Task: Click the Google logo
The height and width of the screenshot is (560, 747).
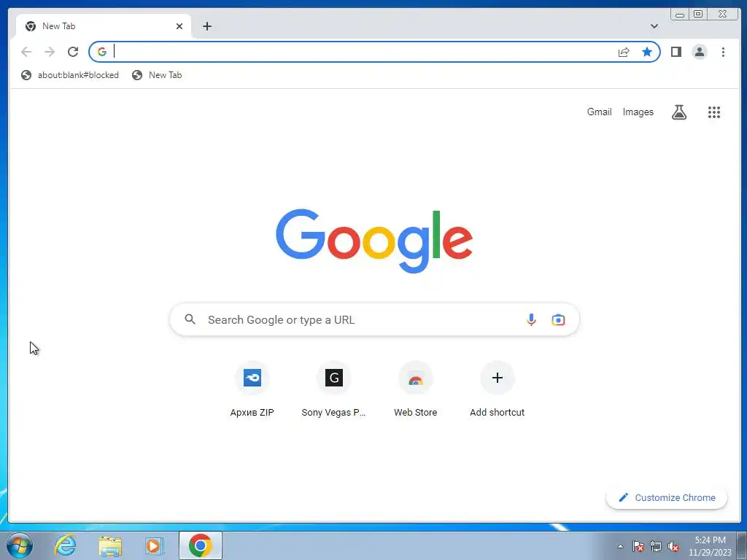Action: pos(374,241)
